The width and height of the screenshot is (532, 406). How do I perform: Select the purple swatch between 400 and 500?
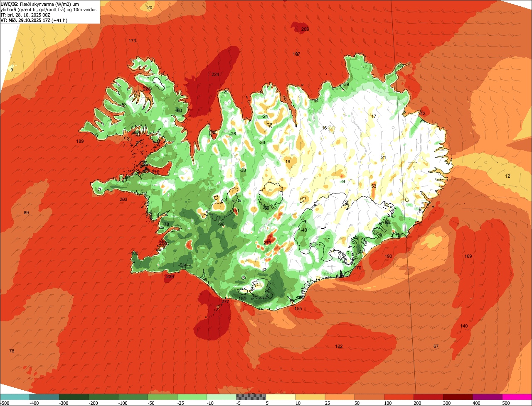point(487,397)
